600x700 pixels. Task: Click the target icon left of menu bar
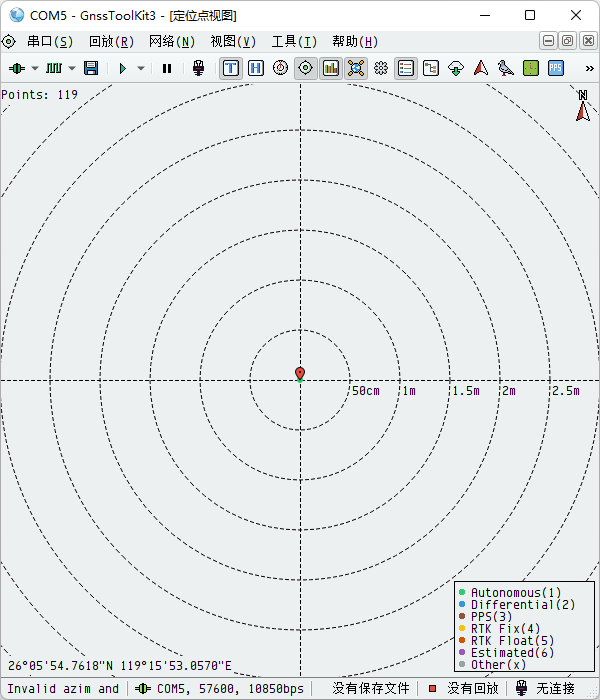(x=8, y=42)
